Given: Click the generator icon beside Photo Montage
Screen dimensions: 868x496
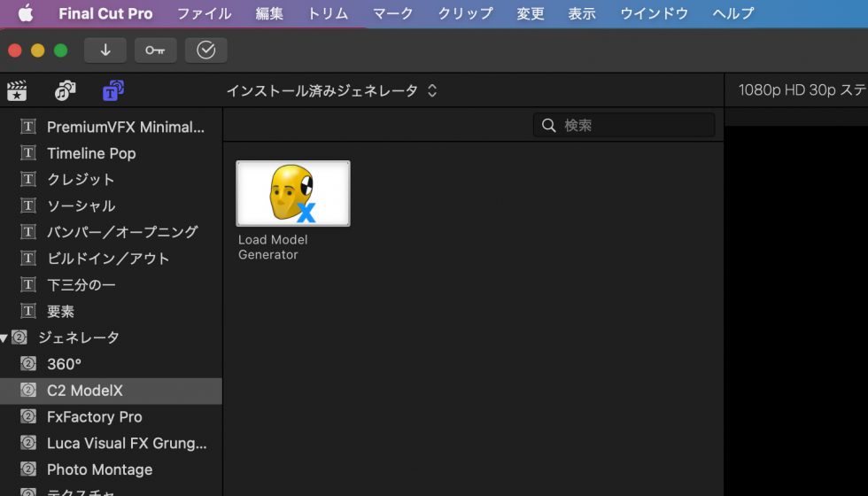Looking at the screenshot, I should pos(28,469).
